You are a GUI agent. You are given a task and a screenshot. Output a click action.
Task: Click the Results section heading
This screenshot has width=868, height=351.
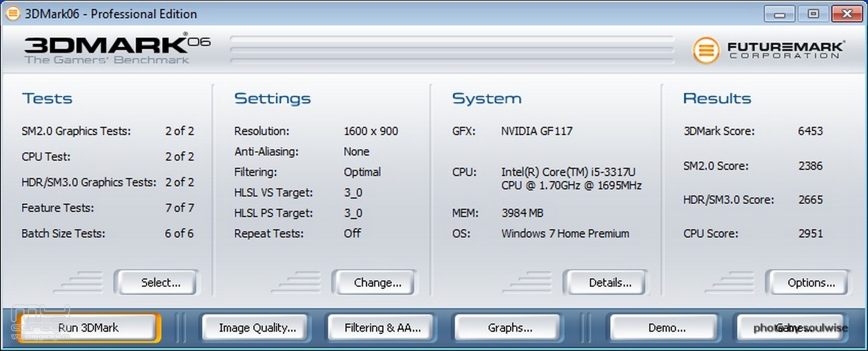coord(717,98)
